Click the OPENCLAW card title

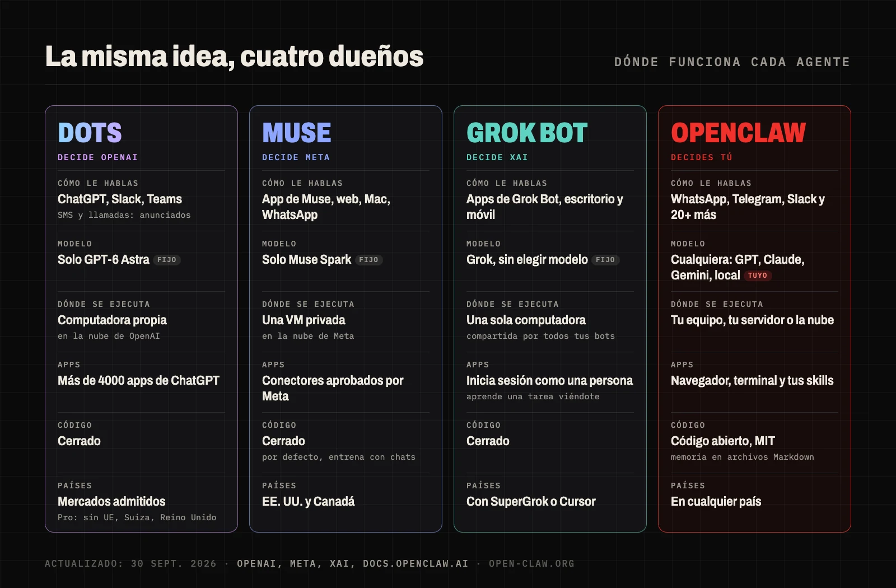pyautogui.click(x=738, y=133)
